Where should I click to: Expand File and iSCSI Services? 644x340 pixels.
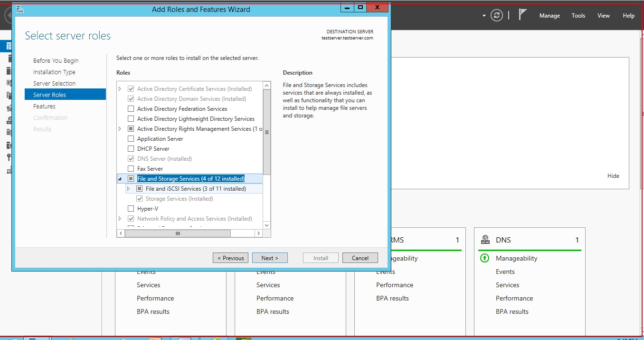tap(129, 189)
